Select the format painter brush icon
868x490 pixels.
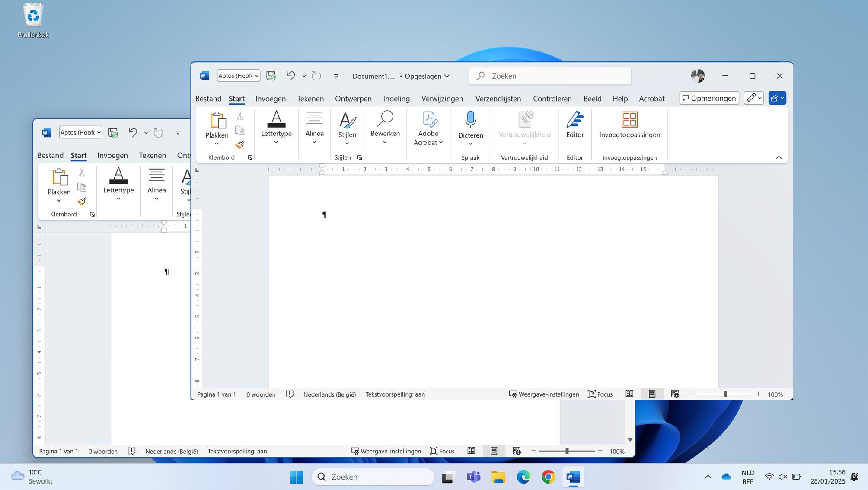click(240, 144)
